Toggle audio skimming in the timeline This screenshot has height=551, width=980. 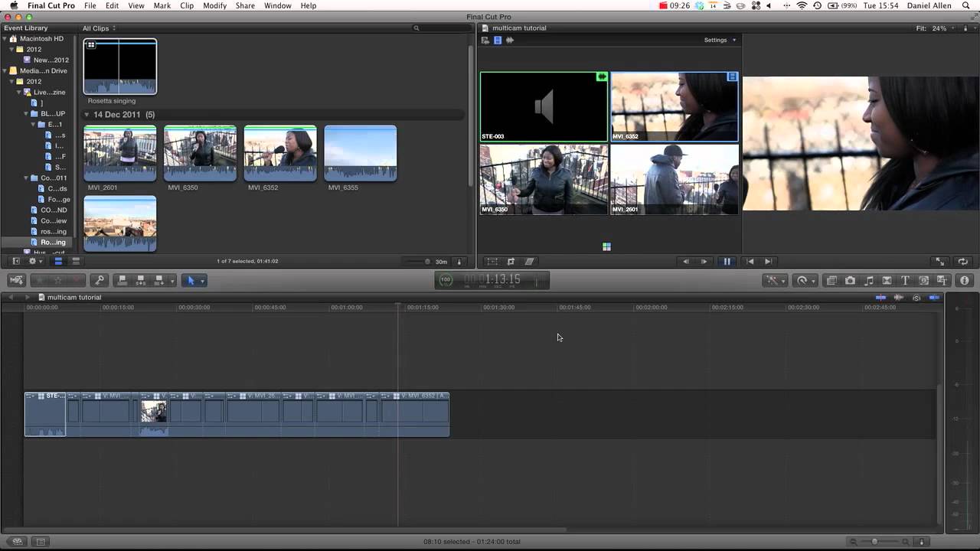(899, 297)
